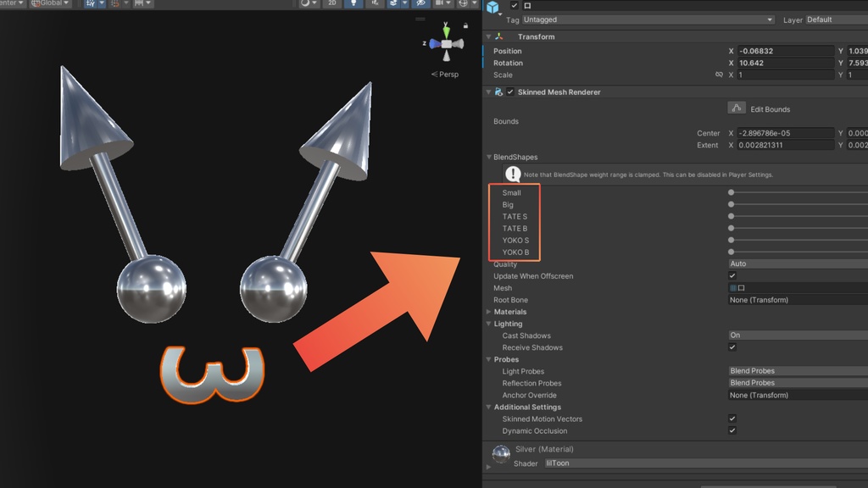Uncheck Dynamic Occlusion
Viewport: 868px width, 488px height.
pos(732,430)
